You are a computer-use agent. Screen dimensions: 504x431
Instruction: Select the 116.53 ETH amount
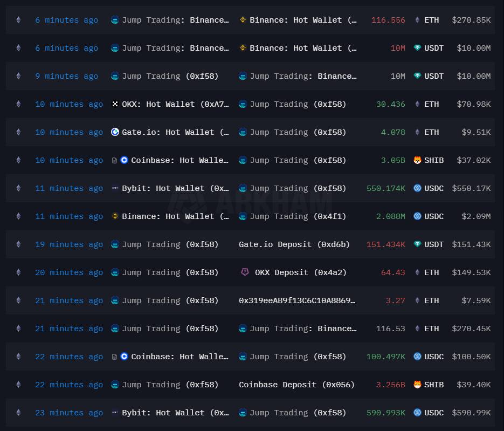391,329
